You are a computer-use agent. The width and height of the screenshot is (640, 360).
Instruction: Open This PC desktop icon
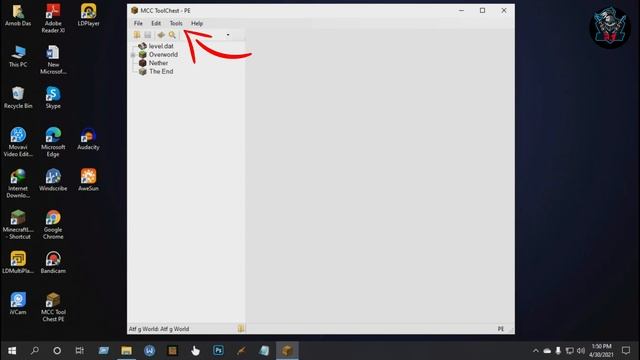[18, 56]
